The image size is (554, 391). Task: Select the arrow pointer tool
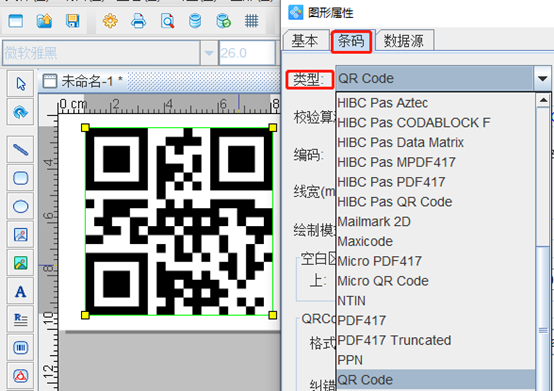pos(20,84)
